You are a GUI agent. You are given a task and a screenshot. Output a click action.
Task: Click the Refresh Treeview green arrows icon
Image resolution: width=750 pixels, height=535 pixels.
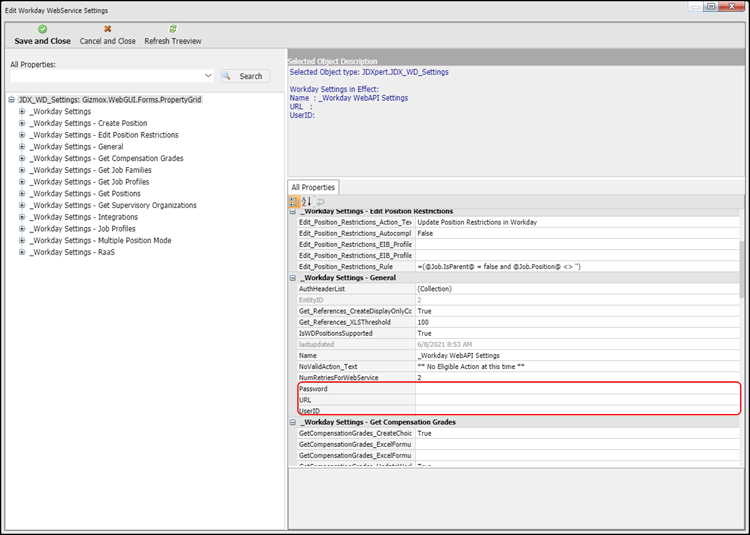pos(173,29)
